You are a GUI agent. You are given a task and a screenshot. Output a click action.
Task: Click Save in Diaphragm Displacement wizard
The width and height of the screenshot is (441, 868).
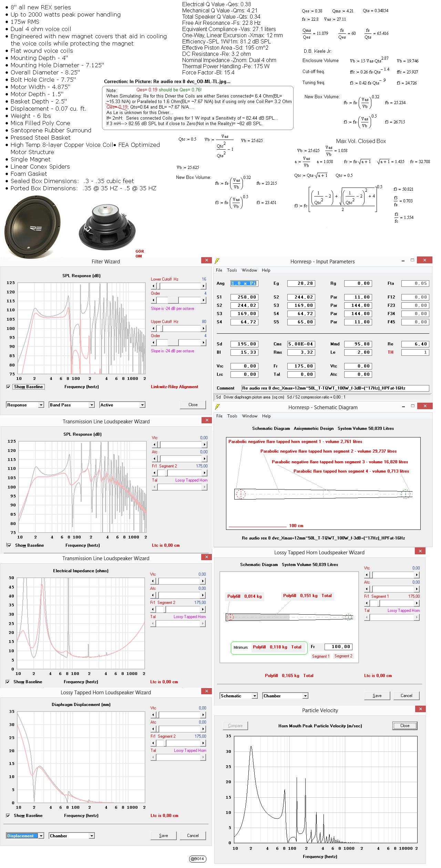tap(164, 836)
